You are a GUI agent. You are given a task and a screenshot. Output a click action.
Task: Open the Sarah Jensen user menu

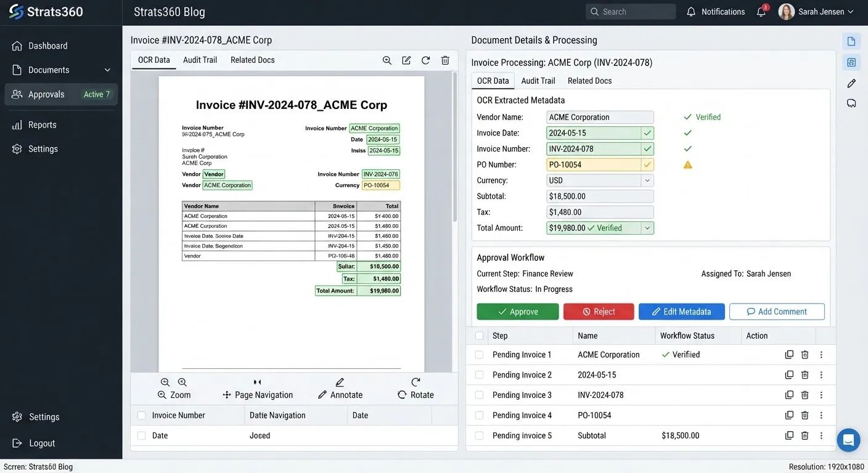tap(816, 12)
